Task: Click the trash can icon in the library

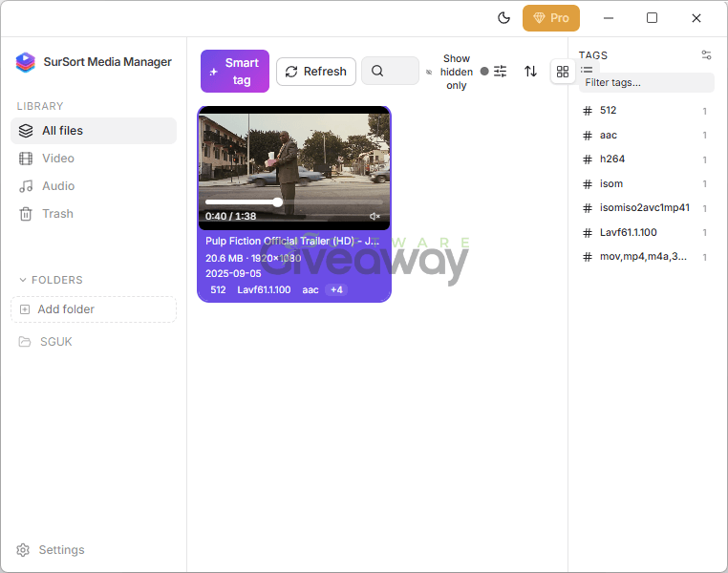Action: click(x=26, y=214)
